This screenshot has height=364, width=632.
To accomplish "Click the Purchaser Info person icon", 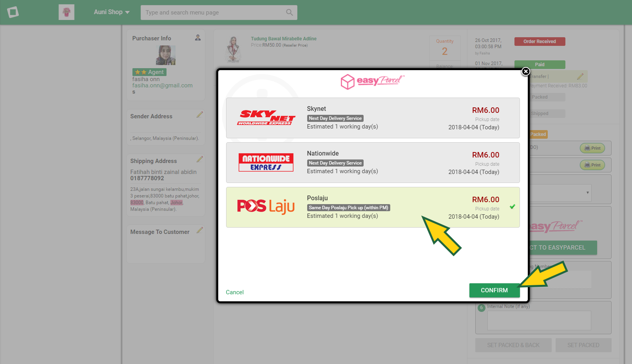I will [x=198, y=38].
